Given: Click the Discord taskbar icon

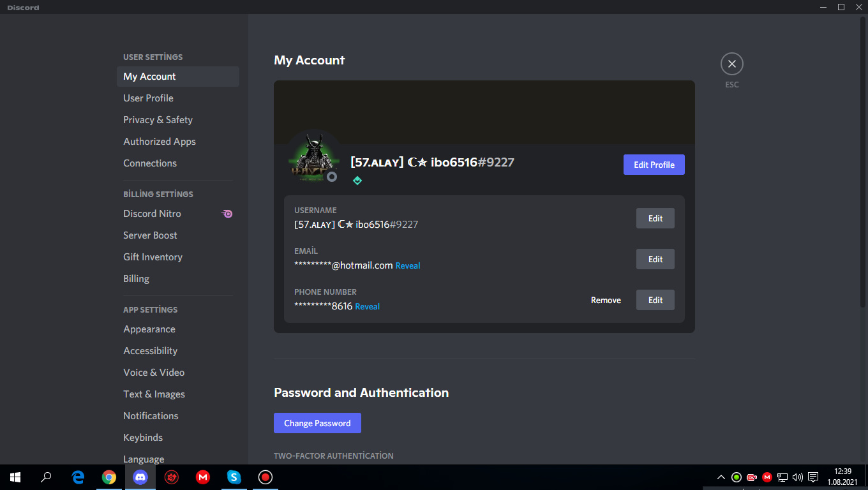Looking at the screenshot, I should click(140, 477).
